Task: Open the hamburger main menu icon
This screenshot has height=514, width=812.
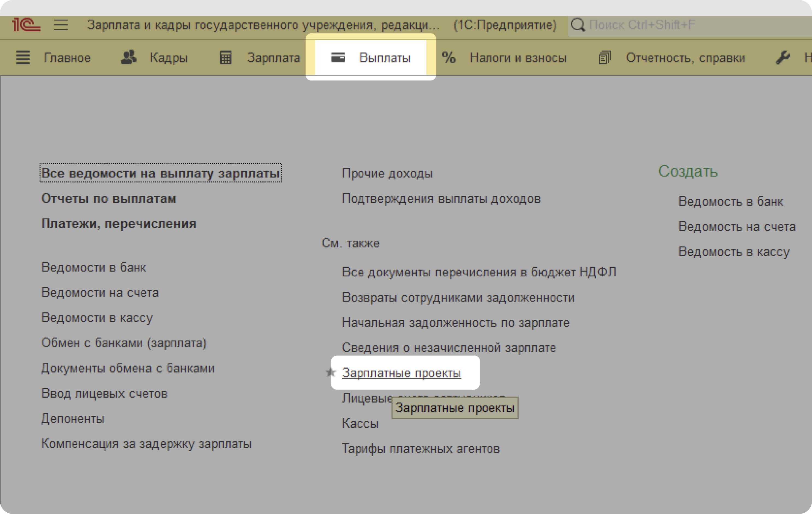Action: point(61,25)
